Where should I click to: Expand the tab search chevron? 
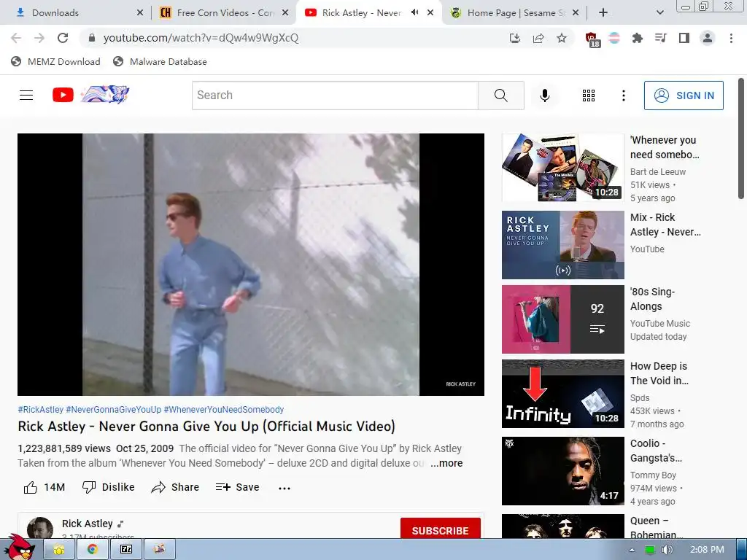[659, 13]
